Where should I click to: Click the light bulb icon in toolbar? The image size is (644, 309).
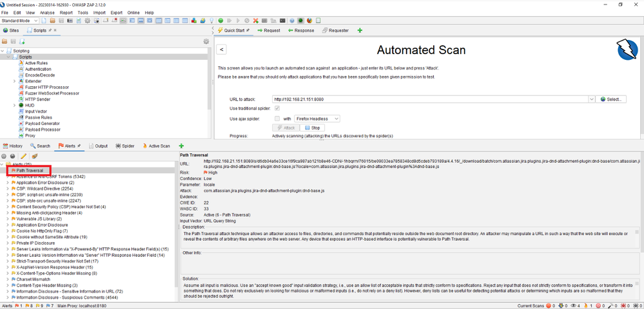click(x=211, y=21)
